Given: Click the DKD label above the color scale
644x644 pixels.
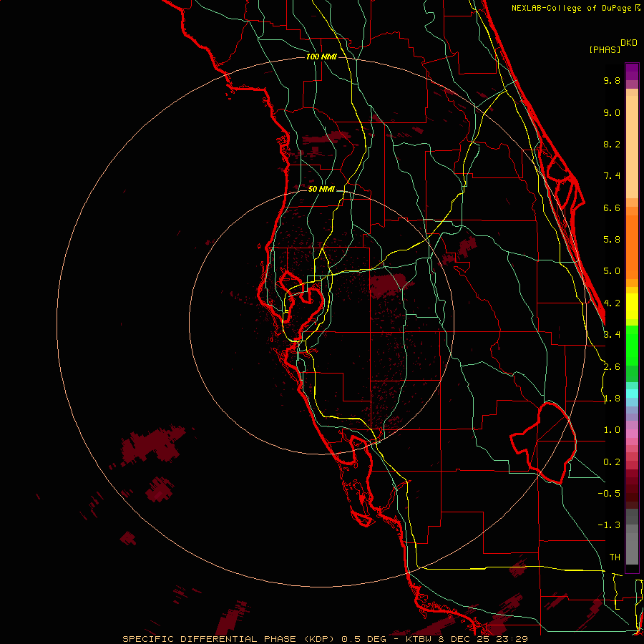Looking at the screenshot, I should [x=629, y=43].
